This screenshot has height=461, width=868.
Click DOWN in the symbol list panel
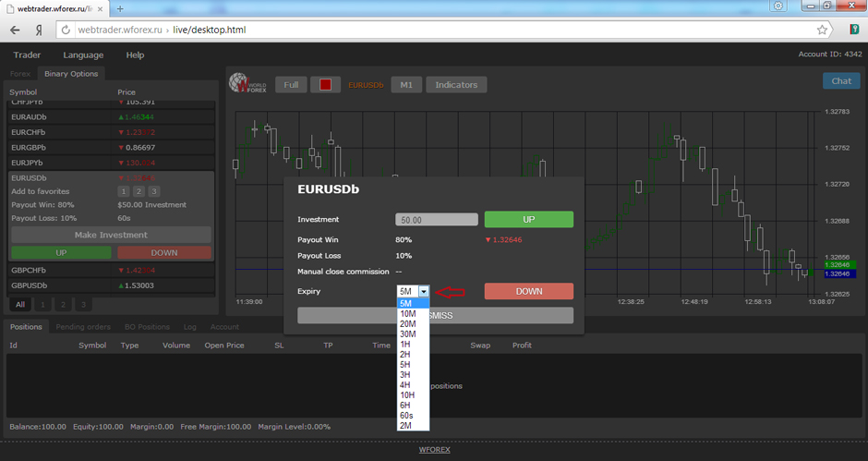(x=164, y=252)
